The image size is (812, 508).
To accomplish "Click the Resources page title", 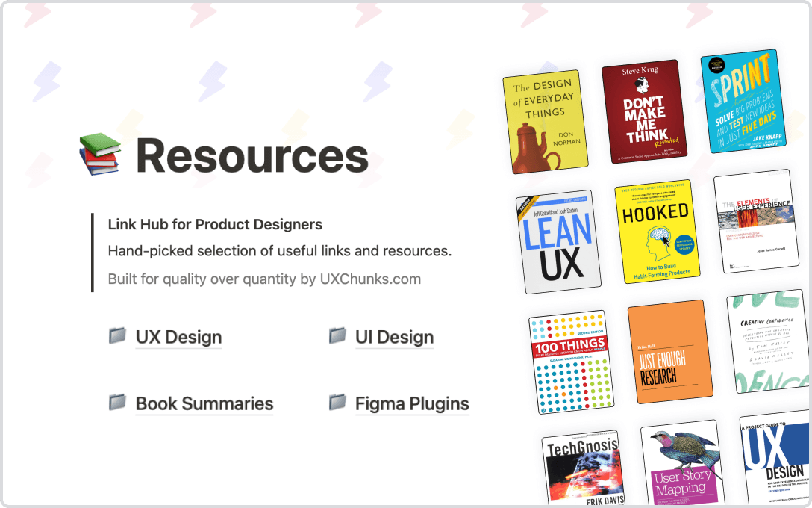I will (x=252, y=156).
